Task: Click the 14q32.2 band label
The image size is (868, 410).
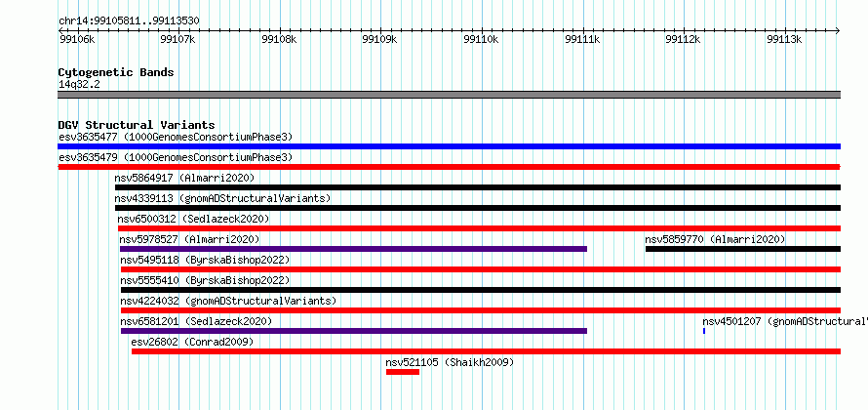Action: pyautogui.click(x=79, y=84)
